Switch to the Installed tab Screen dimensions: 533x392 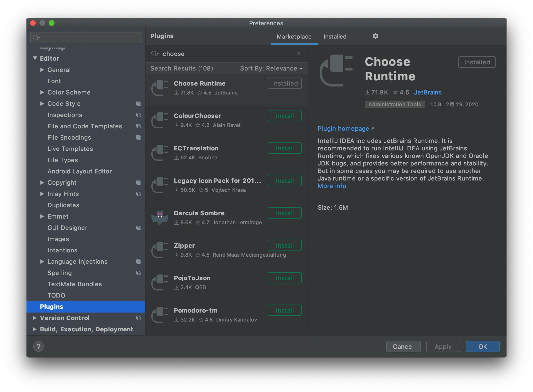pos(335,36)
